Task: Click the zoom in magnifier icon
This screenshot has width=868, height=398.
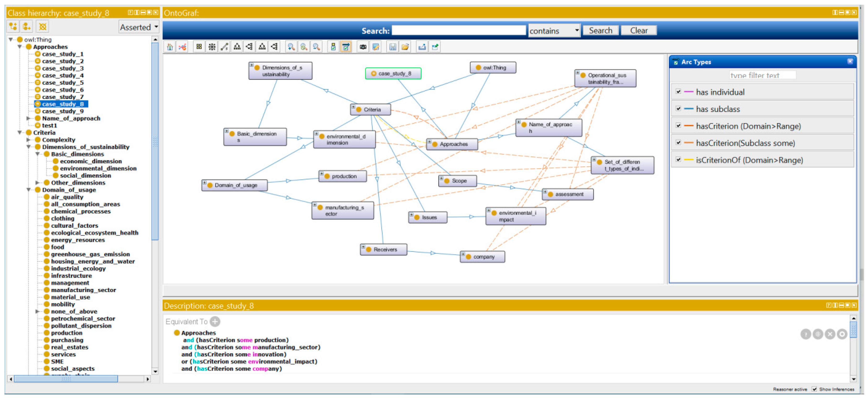Action: pos(291,47)
